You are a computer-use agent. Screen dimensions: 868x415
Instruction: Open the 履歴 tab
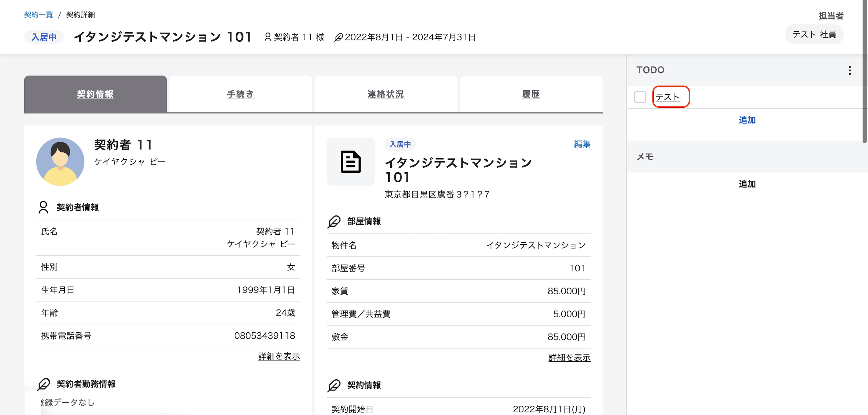531,94
